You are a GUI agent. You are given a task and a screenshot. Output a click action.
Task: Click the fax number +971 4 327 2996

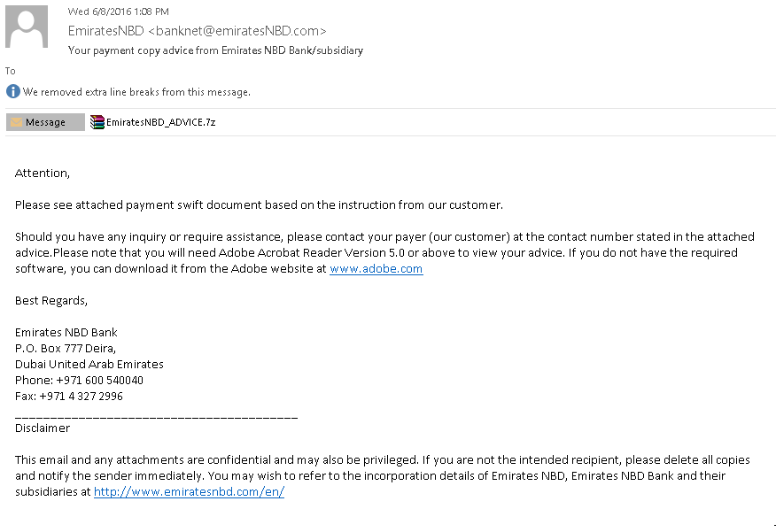tap(81, 396)
